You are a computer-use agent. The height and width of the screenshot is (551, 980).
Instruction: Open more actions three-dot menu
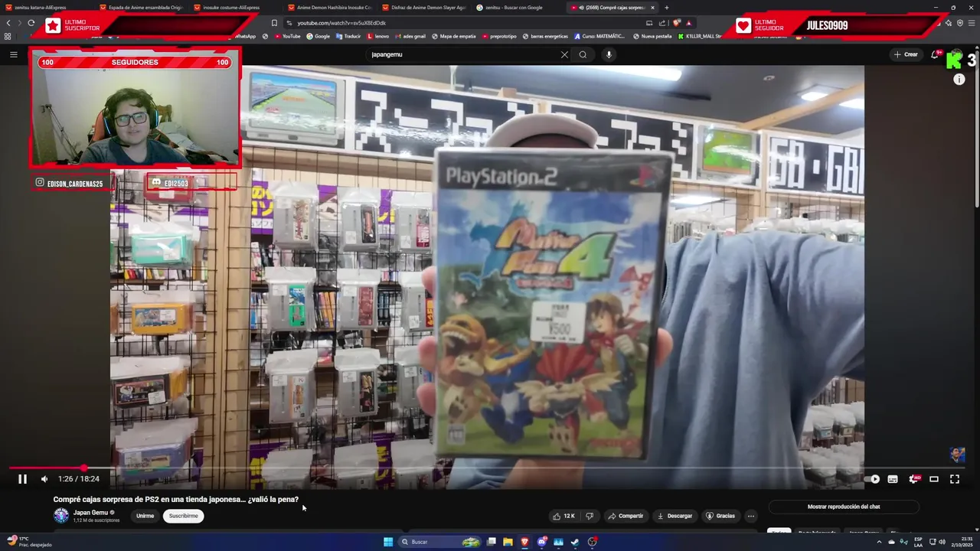coord(751,516)
